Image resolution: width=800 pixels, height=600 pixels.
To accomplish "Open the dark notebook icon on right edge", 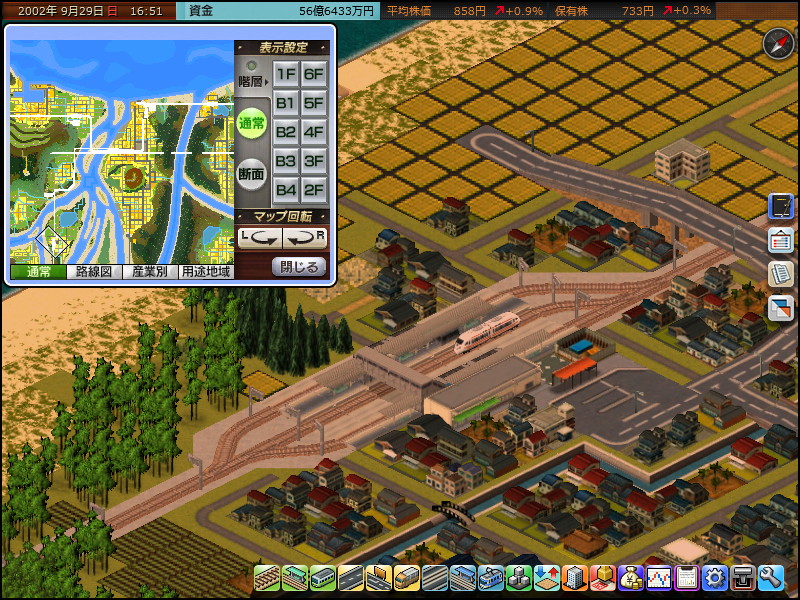I will point(781,207).
